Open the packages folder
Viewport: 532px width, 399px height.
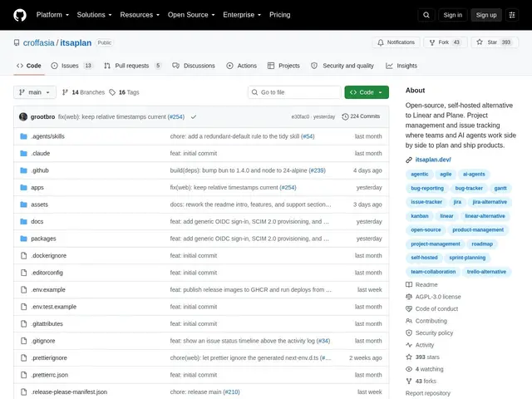pos(43,239)
